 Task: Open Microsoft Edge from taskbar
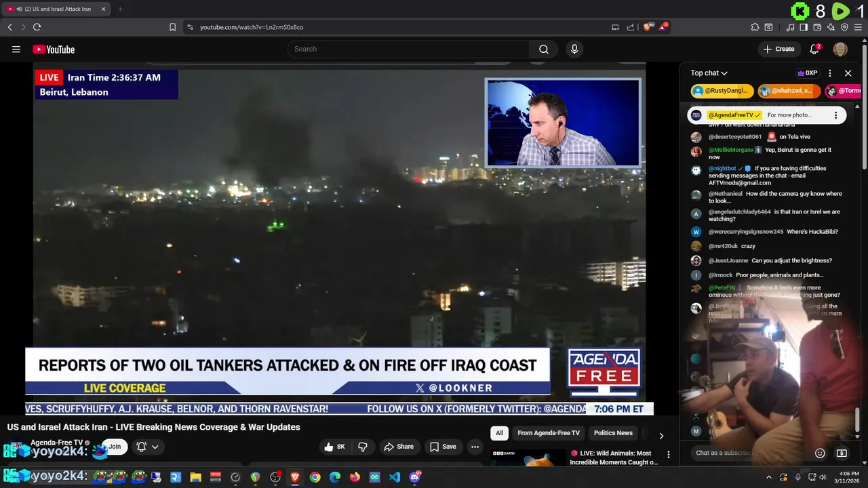coord(335,477)
